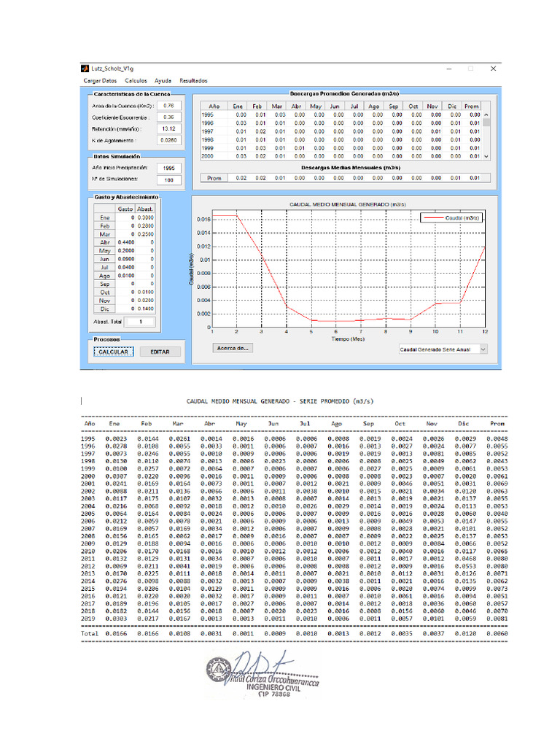This screenshot has height=747, width=560.
Task: Click the Abast. Total input field
Action: pyautogui.click(x=140, y=322)
